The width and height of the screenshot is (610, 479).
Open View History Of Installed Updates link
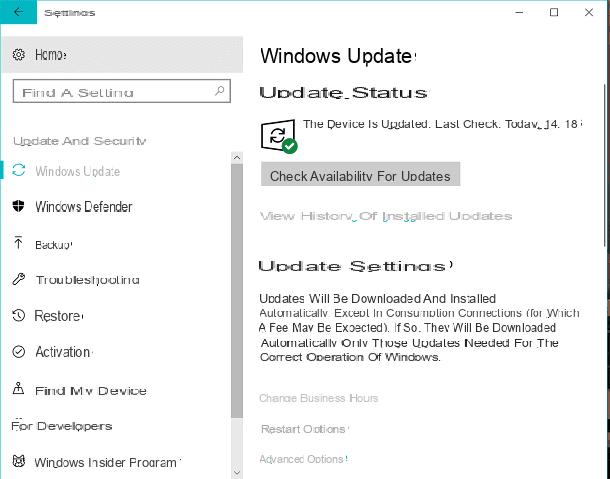pos(386,216)
